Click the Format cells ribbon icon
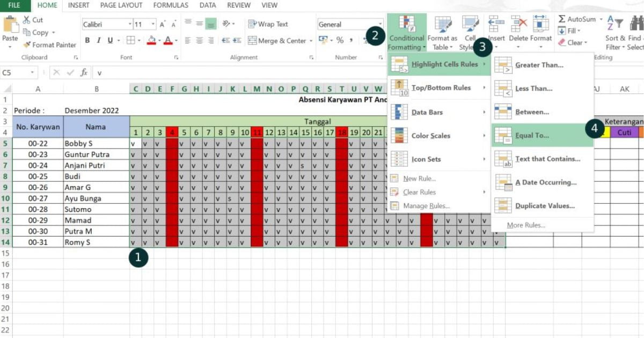The width and height of the screenshot is (644, 338). (x=540, y=24)
